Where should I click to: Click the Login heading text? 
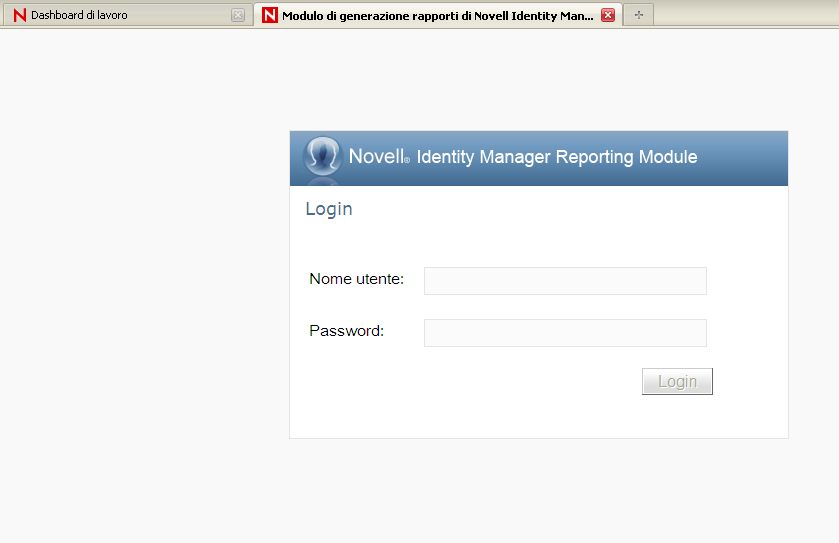tap(329, 209)
